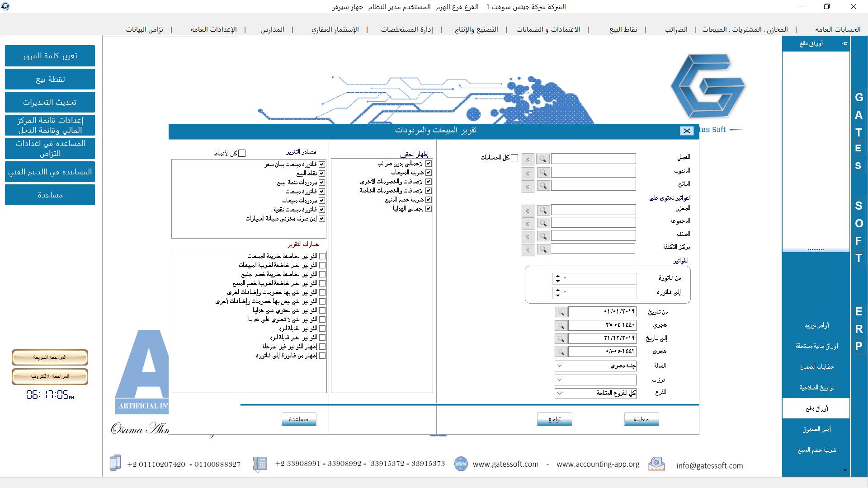Image resolution: width=868 pixels, height=488 pixels.
Task: Click search icon for الصنف field
Action: [543, 236]
